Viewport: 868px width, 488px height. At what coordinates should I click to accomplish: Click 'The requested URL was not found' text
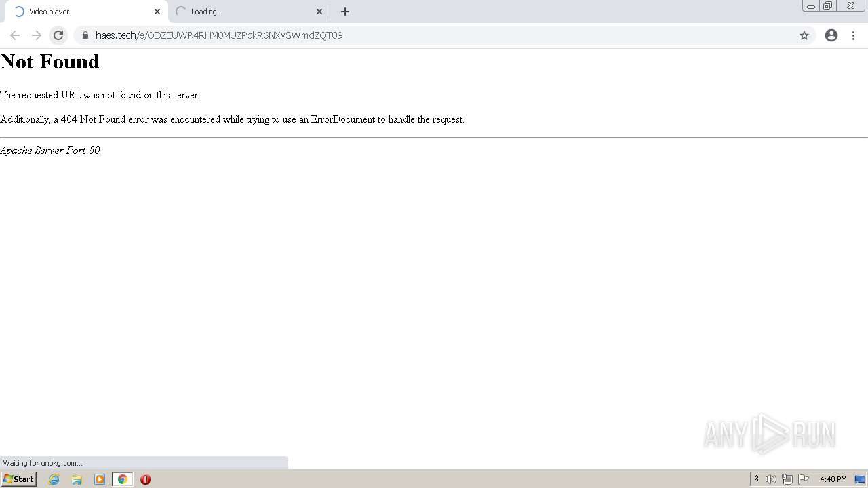pos(100,95)
